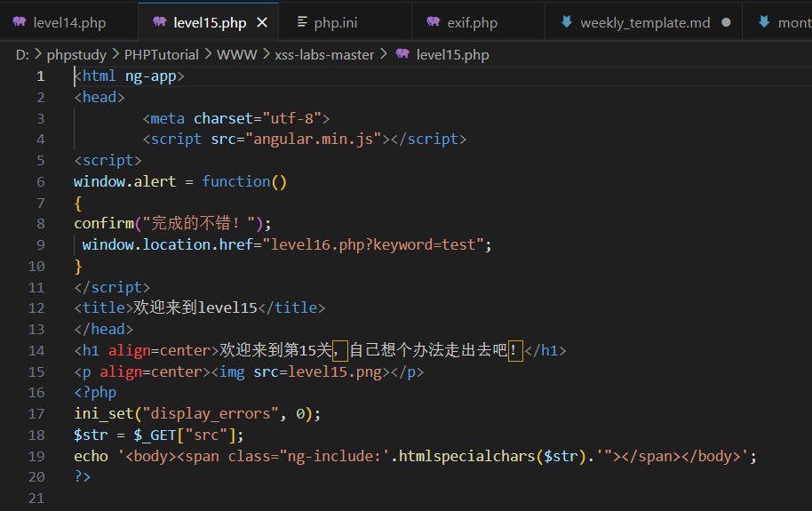Click the PHP elephant icon on exif.php tab
This screenshot has width=812, height=511.
(434, 21)
